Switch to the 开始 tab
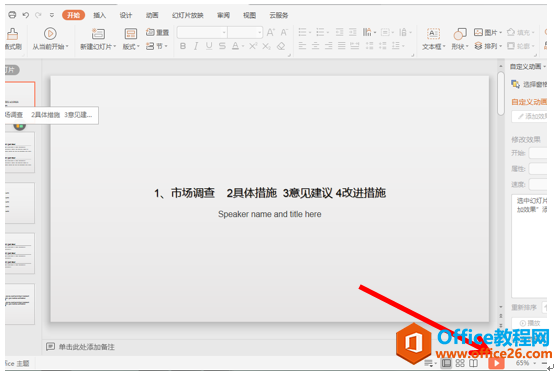This screenshot has width=559, height=371. pyautogui.click(x=73, y=15)
